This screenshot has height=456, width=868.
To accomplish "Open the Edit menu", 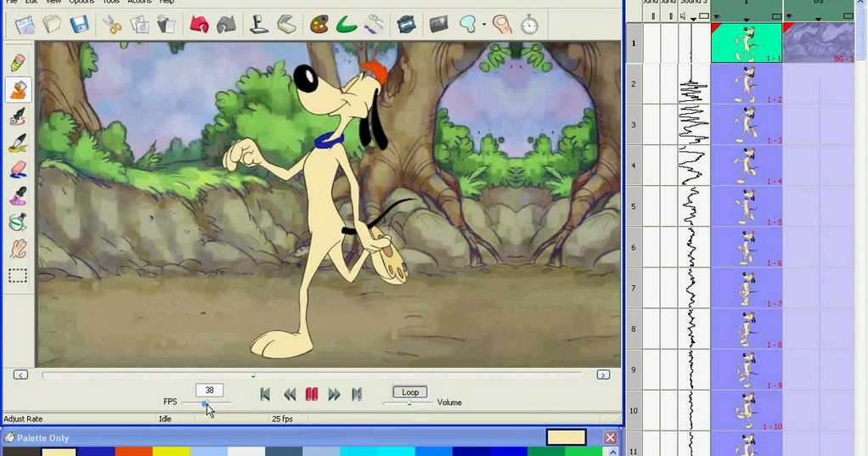I will pyautogui.click(x=31, y=2).
